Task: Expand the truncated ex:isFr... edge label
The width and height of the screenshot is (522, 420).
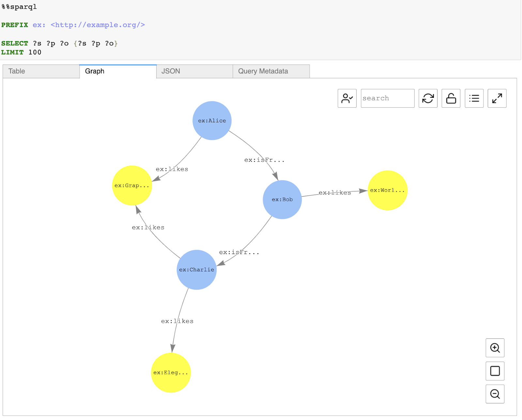Action: click(264, 160)
